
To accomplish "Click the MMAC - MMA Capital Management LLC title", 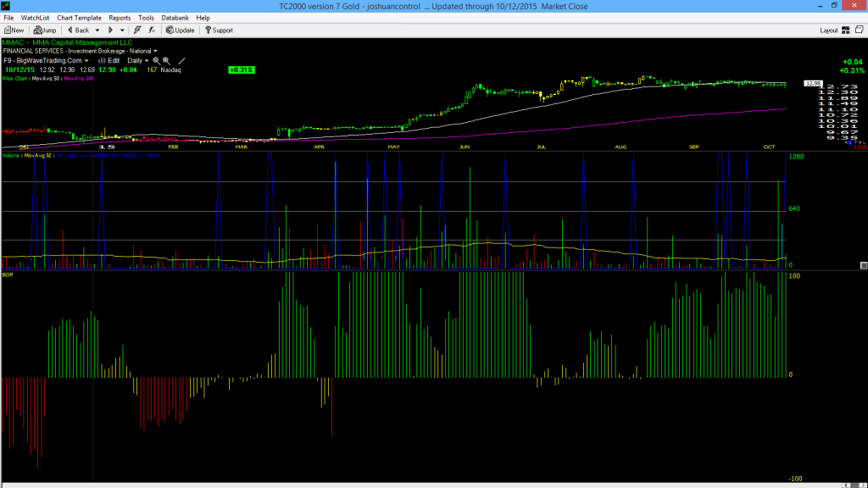I will tap(68, 42).
